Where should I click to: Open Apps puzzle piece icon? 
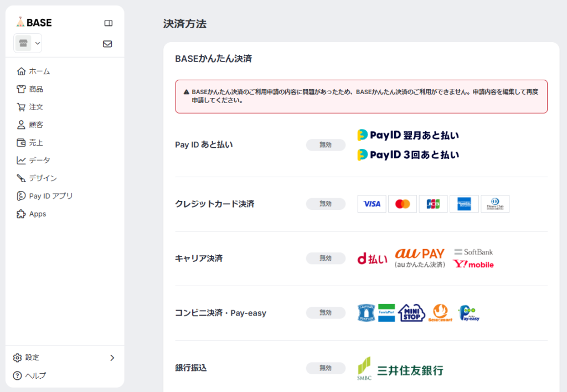pos(22,214)
